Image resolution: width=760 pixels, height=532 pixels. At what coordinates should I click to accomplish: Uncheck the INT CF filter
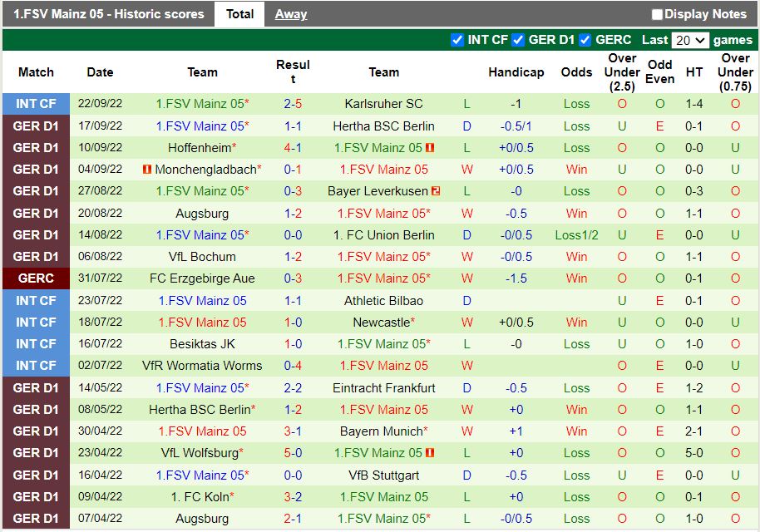456,39
